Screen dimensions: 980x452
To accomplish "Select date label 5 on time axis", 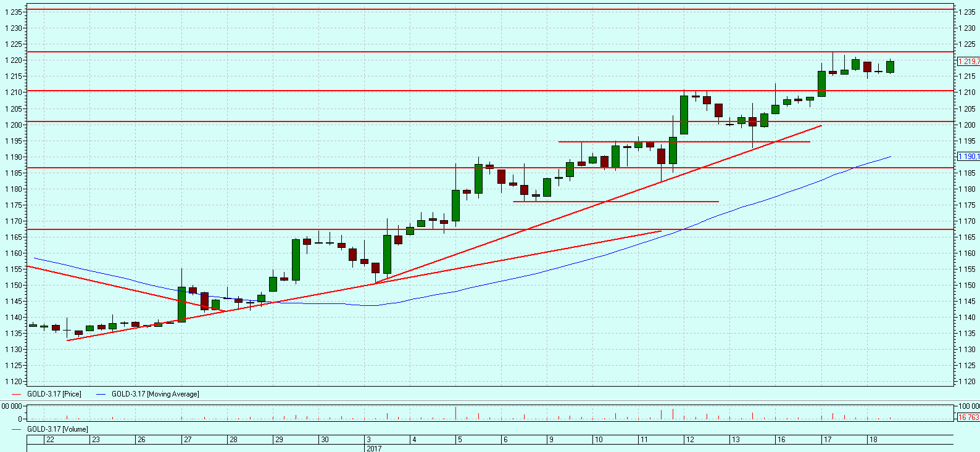I will pos(460,440).
